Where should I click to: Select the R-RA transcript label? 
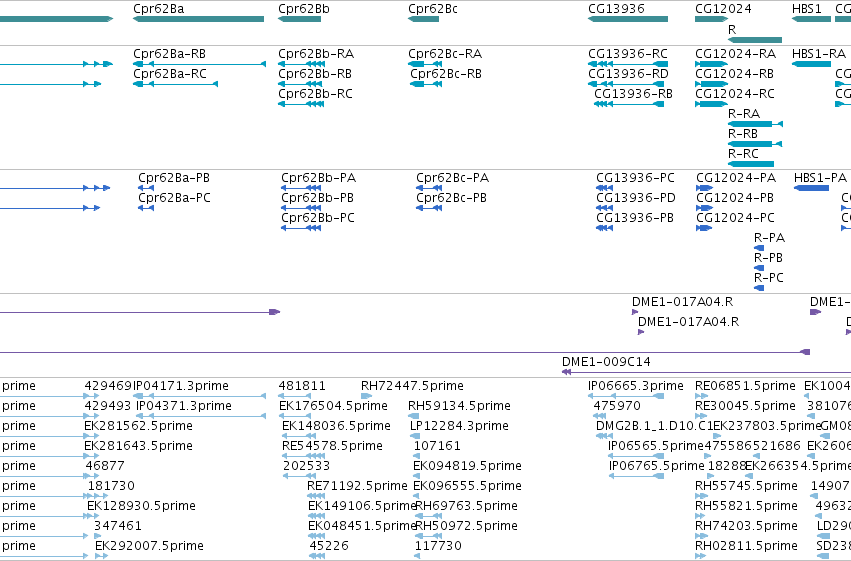coord(744,114)
